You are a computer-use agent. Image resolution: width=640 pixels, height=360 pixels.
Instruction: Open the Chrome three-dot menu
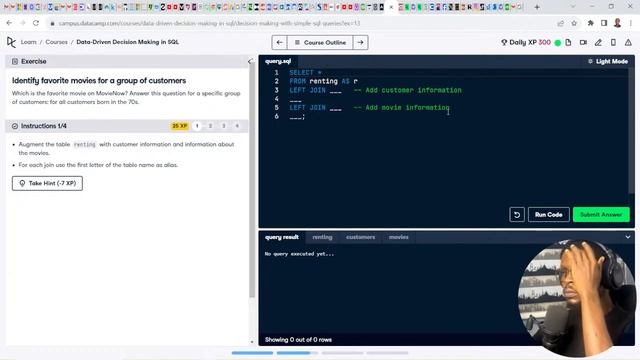pos(631,23)
